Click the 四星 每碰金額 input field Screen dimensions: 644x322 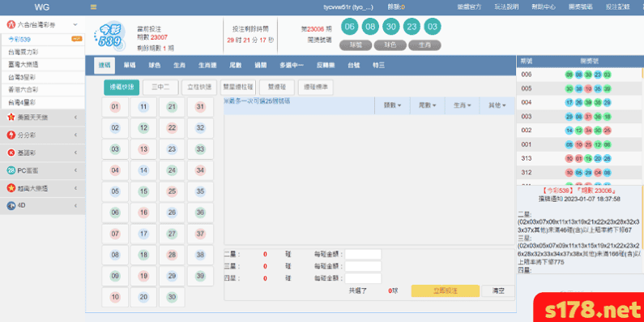pyautogui.click(x=363, y=278)
